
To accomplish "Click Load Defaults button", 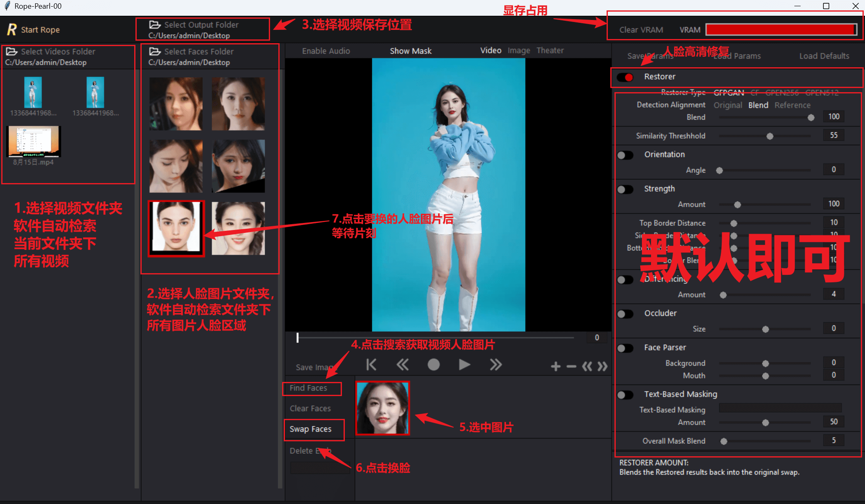I will pos(824,56).
